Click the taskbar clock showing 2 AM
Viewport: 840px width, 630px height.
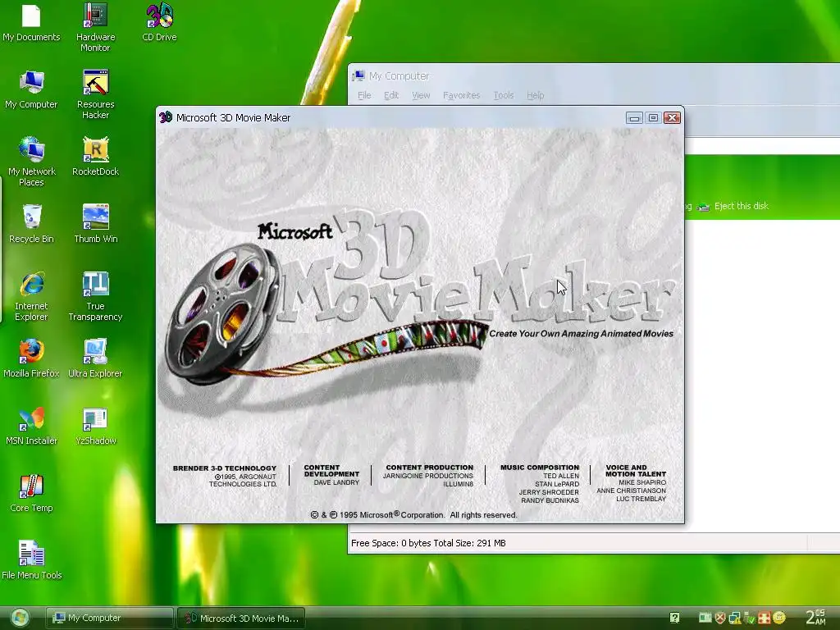click(x=816, y=618)
